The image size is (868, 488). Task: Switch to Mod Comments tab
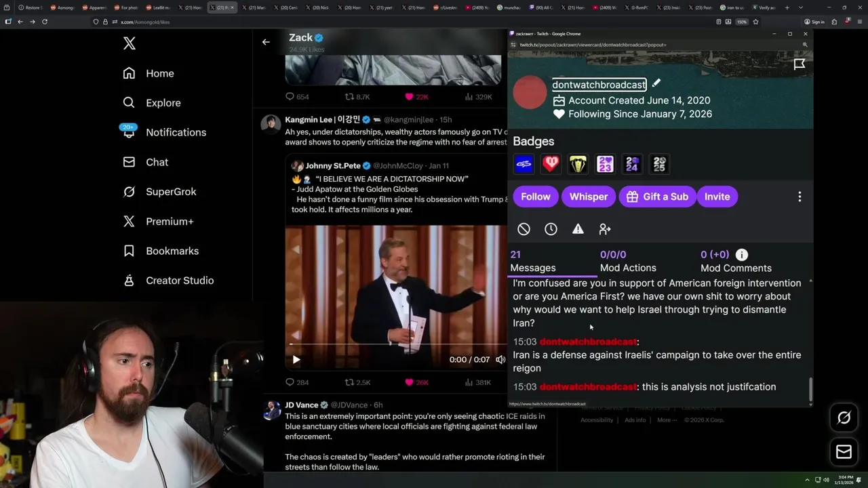click(736, 262)
